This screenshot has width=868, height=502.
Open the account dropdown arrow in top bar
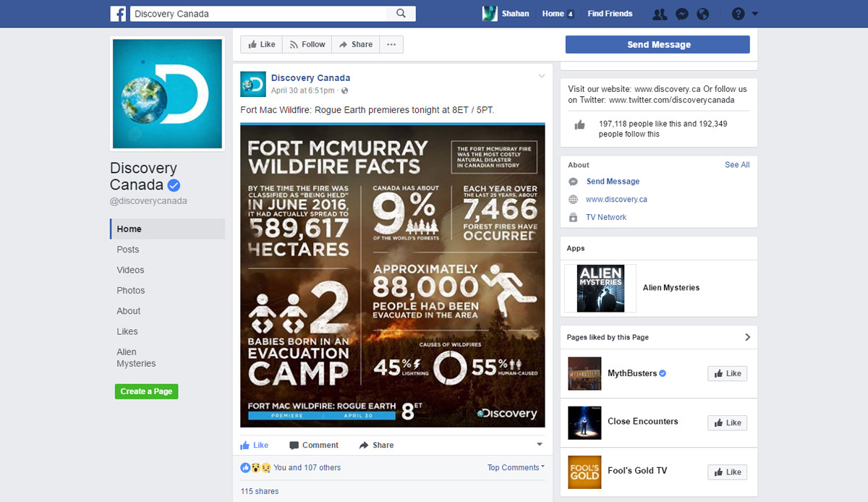[x=755, y=14]
